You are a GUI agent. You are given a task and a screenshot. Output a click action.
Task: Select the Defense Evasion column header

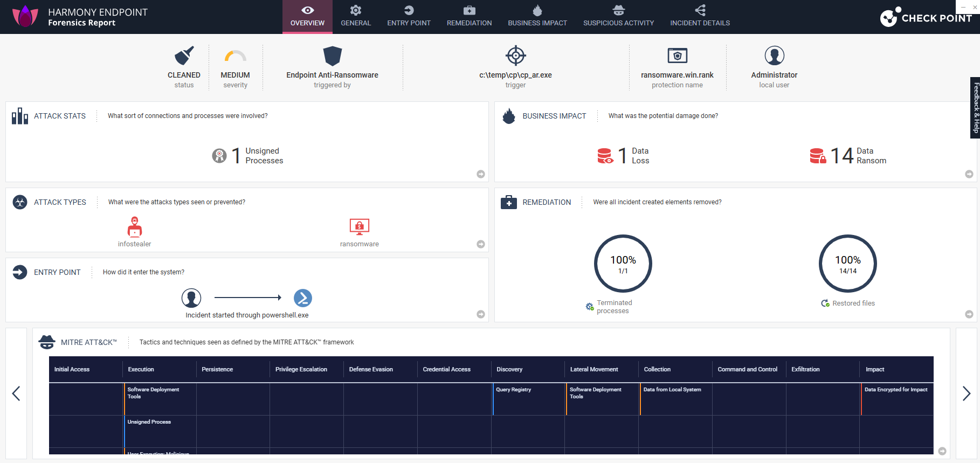381,369
